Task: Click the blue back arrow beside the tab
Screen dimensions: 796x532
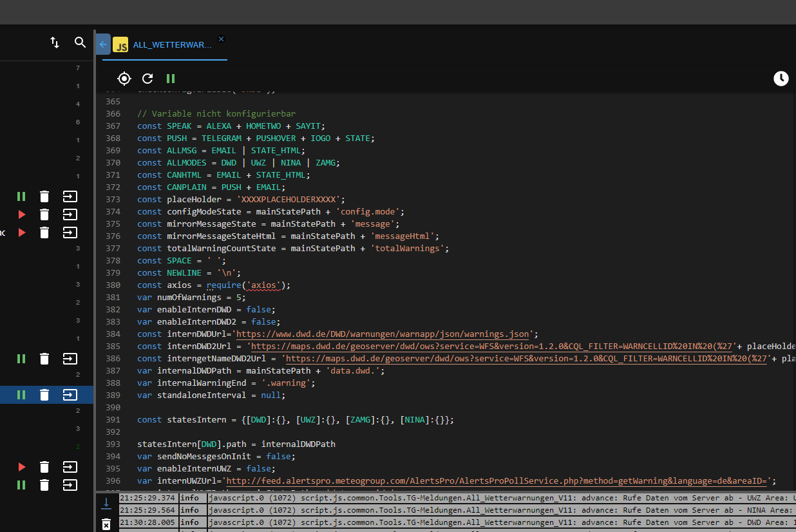Action: [103, 44]
